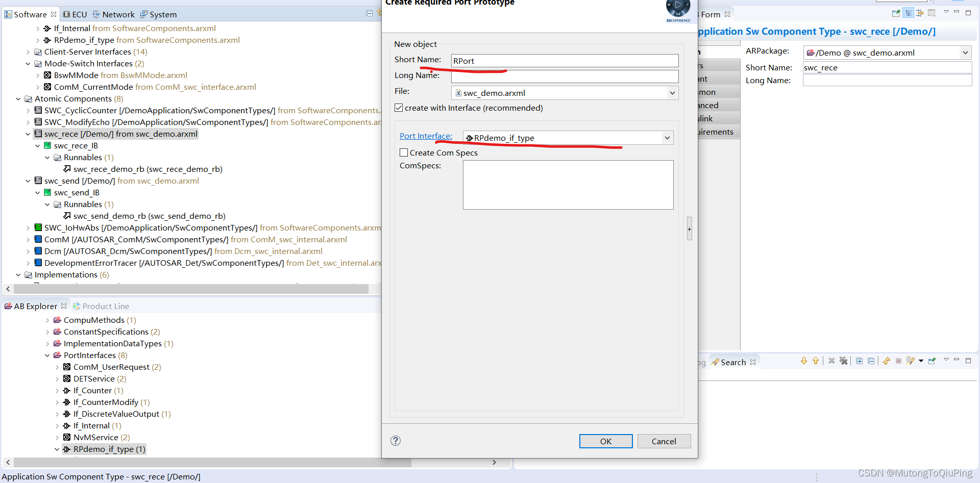Collapse the Atomic Components tree node

click(18, 98)
